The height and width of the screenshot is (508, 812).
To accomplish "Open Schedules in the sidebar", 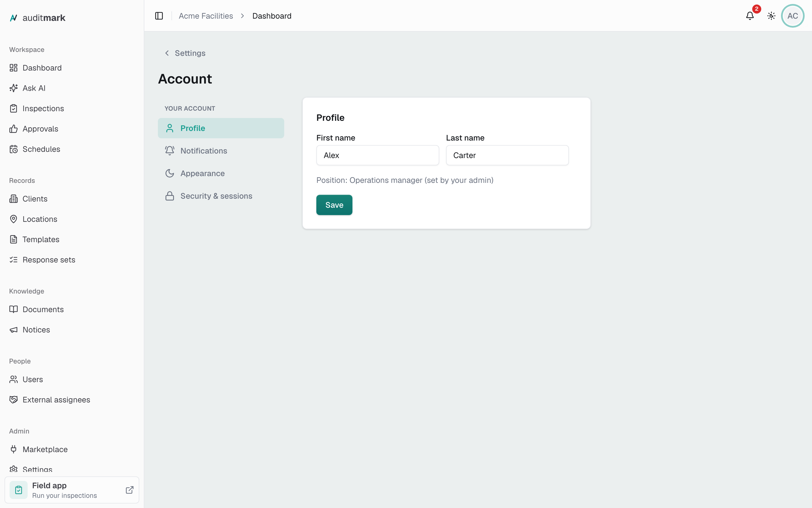I will 72,149.
